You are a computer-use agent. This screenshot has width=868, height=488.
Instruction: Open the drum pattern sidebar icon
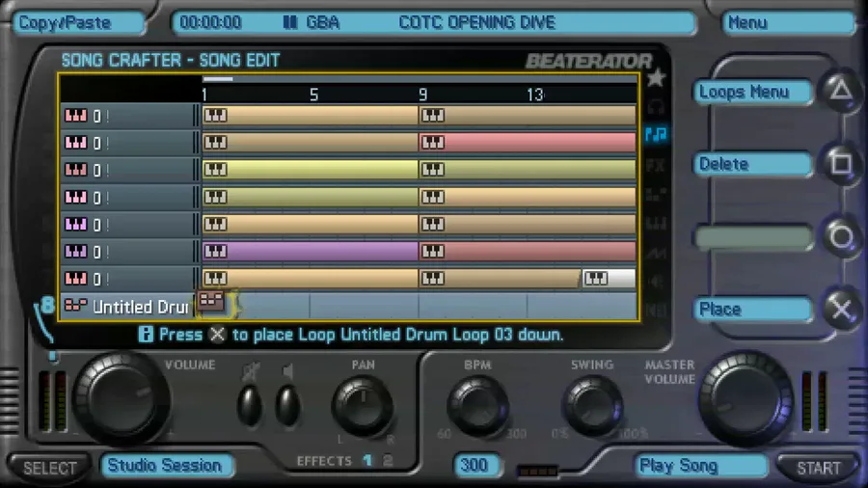pyautogui.click(x=656, y=194)
